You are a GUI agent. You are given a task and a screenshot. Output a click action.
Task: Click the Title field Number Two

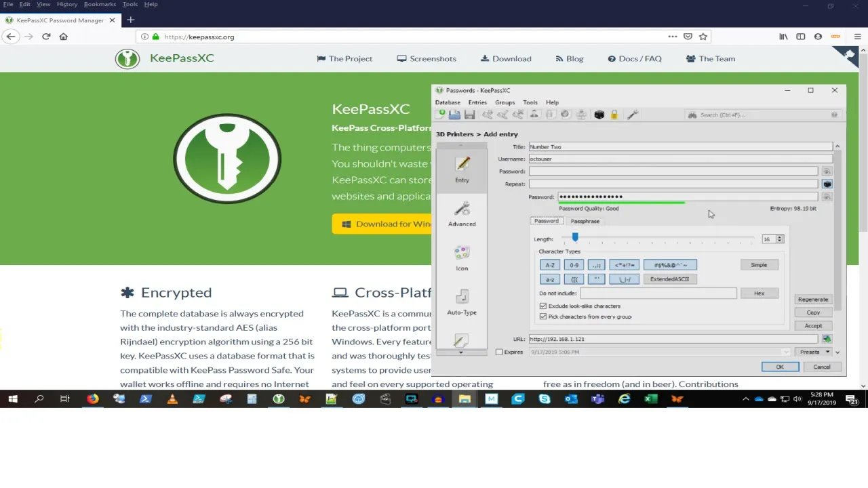680,146
